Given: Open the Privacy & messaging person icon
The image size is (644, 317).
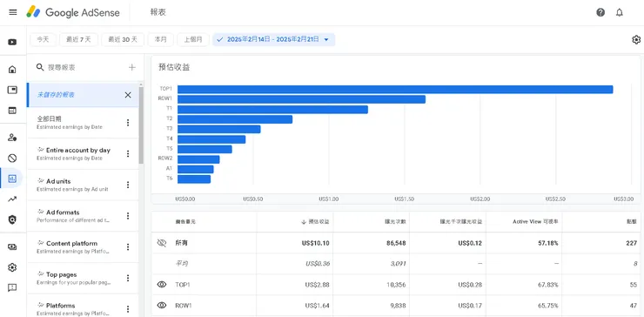Looking at the screenshot, I should [12, 138].
